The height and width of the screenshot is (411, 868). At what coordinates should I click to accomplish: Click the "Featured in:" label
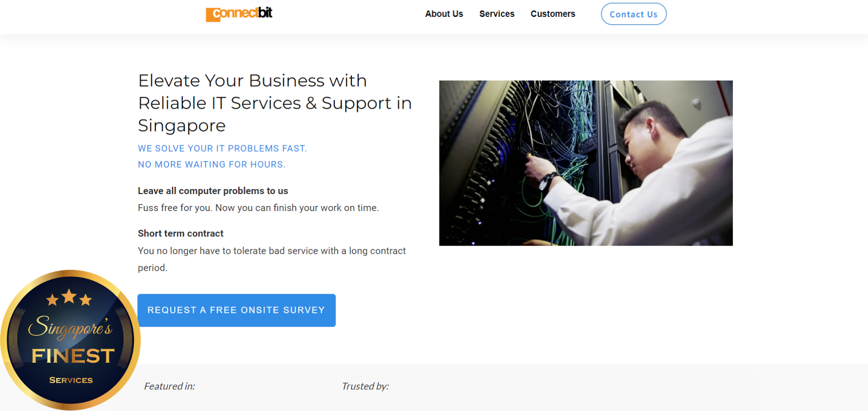click(x=169, y=386)
